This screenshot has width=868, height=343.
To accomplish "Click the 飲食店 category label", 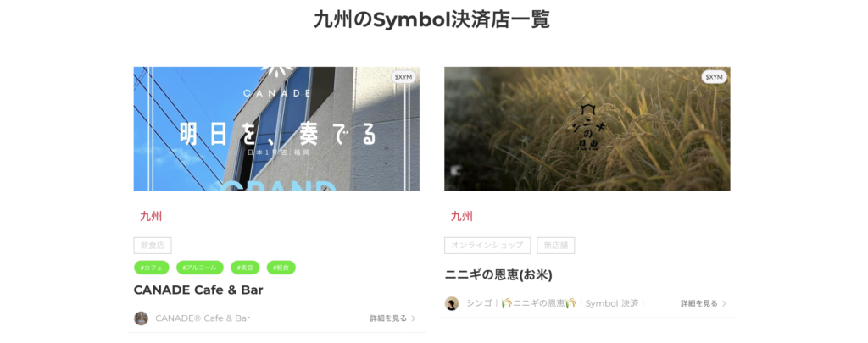I will [153, 246].
